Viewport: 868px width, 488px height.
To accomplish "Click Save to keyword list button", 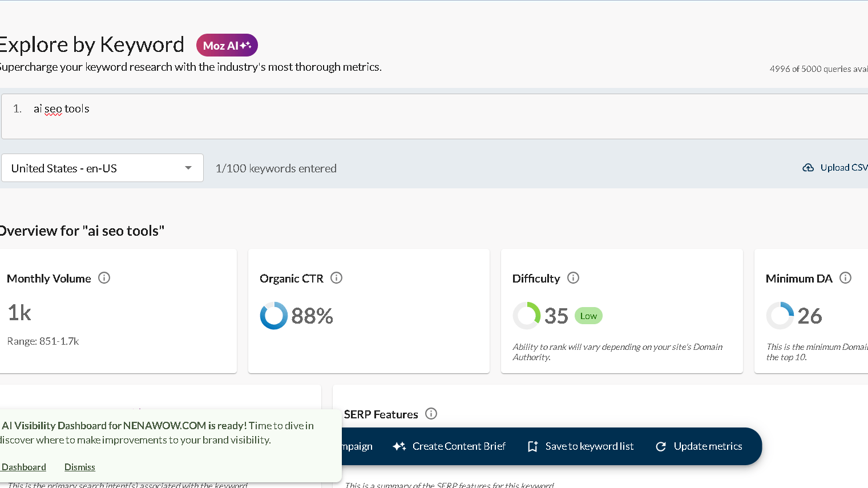I will click(x=580, y=446).
